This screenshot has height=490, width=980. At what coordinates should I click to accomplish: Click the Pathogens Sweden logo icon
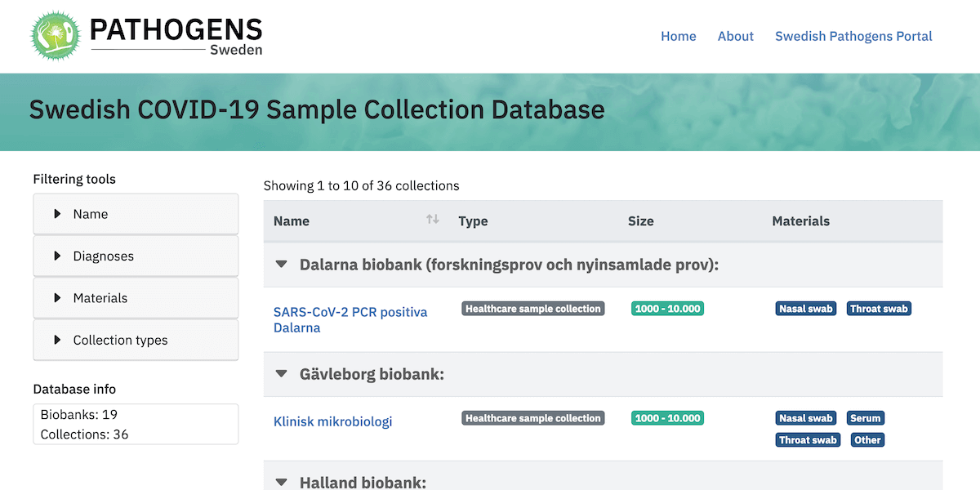[x=56, y=35]
